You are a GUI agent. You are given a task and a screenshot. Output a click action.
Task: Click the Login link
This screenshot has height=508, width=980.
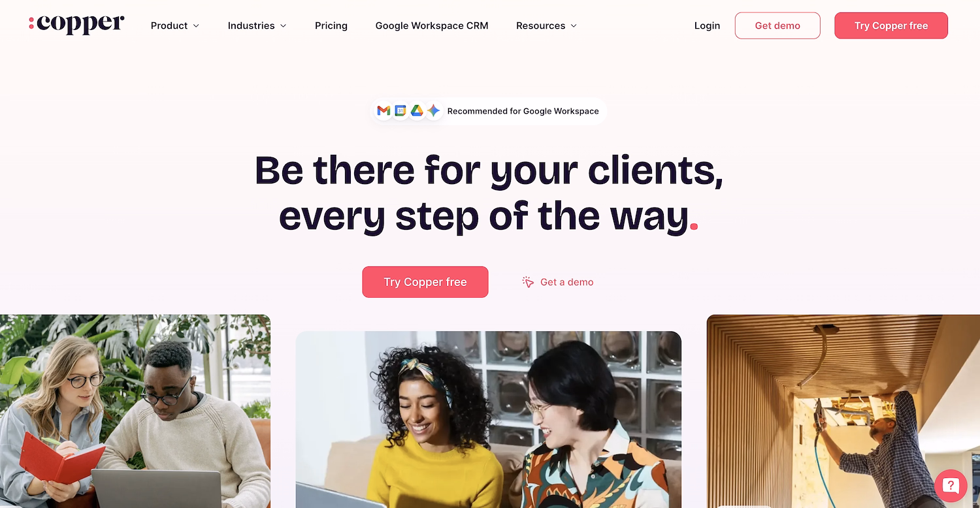[707, 26]
